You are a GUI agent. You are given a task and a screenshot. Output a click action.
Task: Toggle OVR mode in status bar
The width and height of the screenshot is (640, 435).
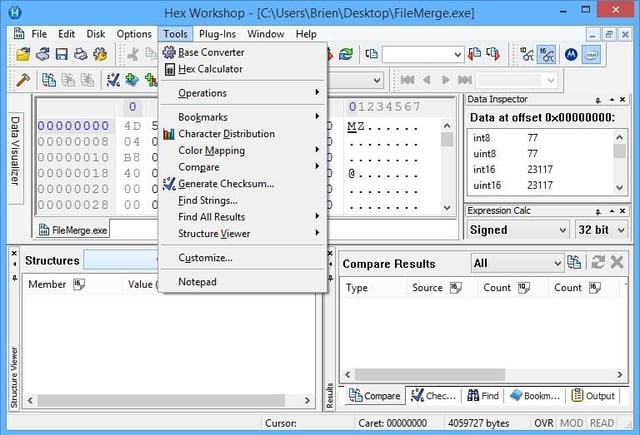(x=544, y=423)
